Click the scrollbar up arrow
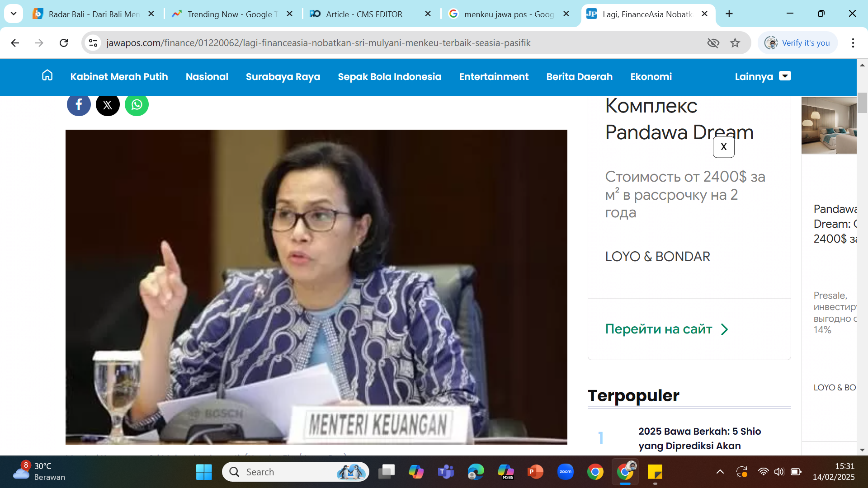The height and width of the screenshot is (488, 868). point(862,65)
